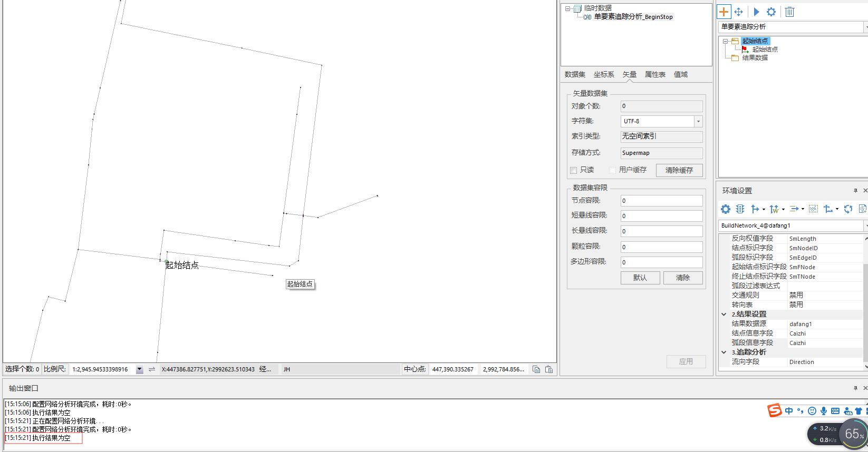868x452 pixels.
Task: Click the orange plus add-node icon
Action: [x=724, y=12]
